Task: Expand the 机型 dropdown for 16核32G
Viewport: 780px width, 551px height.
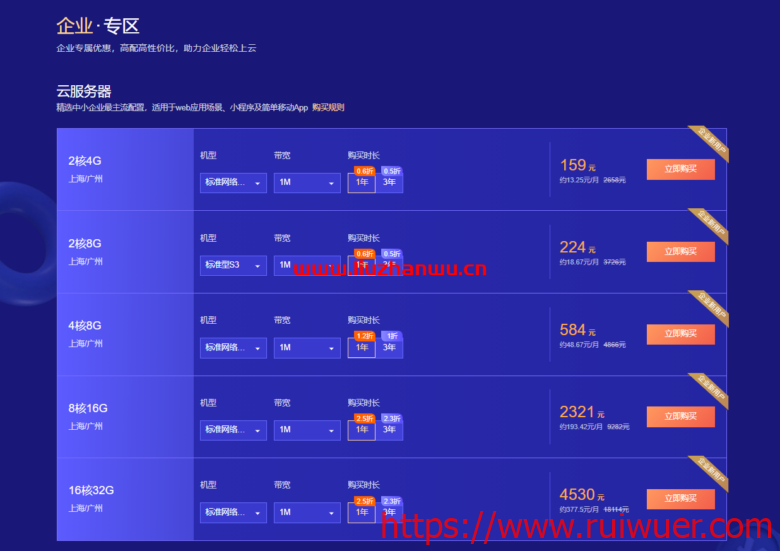Action: (233, 512)
